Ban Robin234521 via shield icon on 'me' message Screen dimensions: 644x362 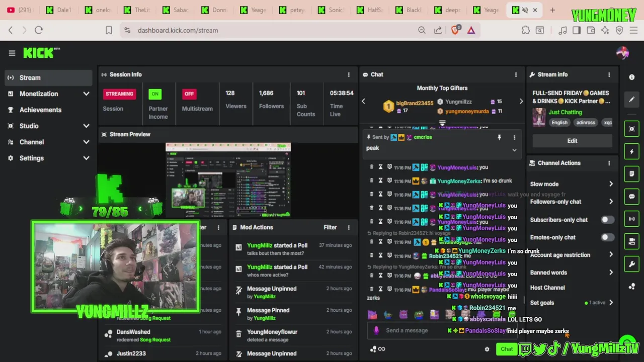point(389,255)
